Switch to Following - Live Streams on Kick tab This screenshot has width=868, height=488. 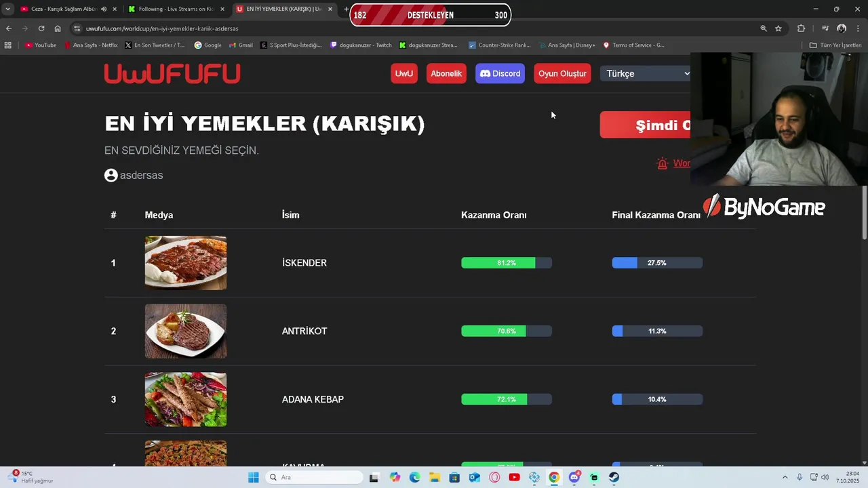(x=176, y=9)
